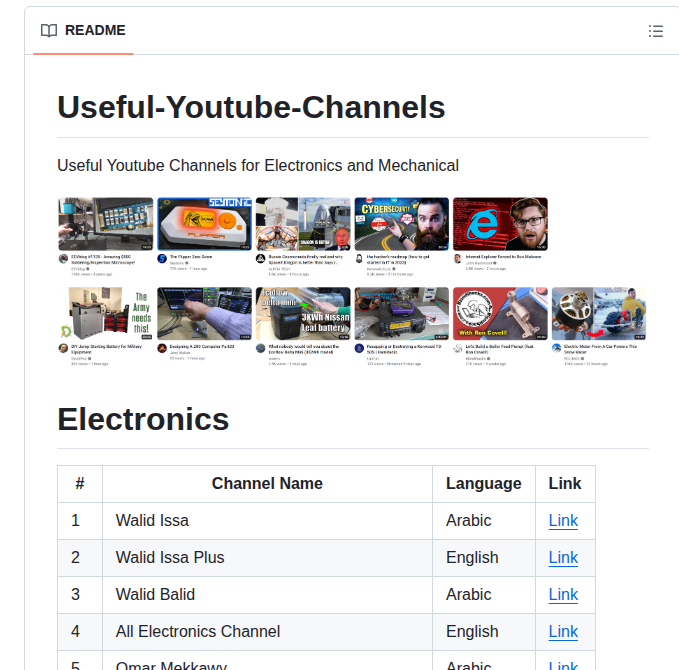Select the Walid Issa cell

tap(267, 521)
